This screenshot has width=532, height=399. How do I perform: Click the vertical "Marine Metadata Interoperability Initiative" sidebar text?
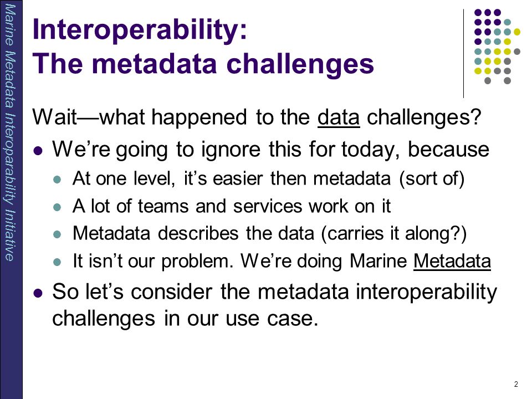pos(10,132)
